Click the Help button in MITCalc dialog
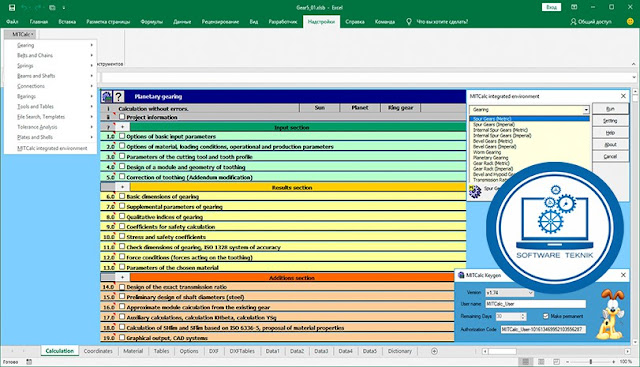640x367 pixels. [610, 133]
